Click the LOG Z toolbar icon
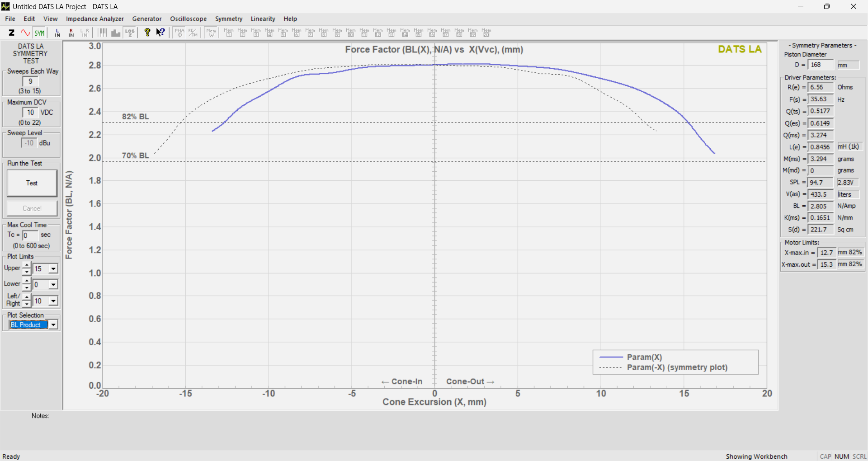Viewport: 868px width, 461px height. coord(130,33)
